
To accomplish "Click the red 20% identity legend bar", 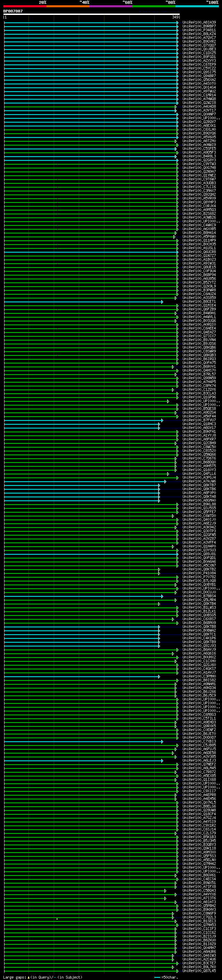I will click(x=25, y=6).
